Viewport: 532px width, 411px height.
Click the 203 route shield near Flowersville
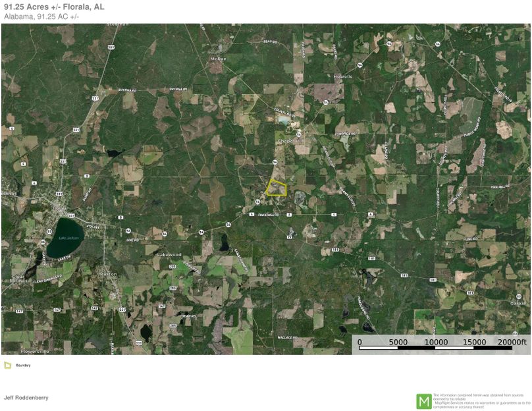[138, 343]
